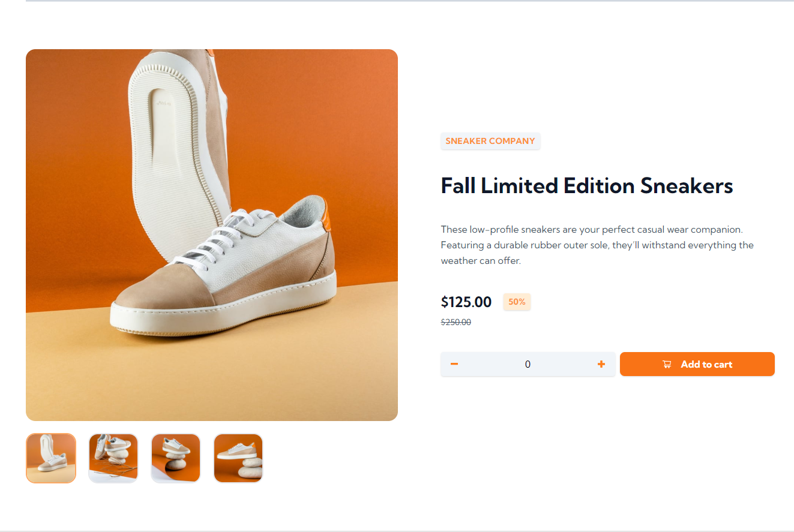
Task: View the fourth side-profile sneaker thumbnail
Action: click(238, 458)
